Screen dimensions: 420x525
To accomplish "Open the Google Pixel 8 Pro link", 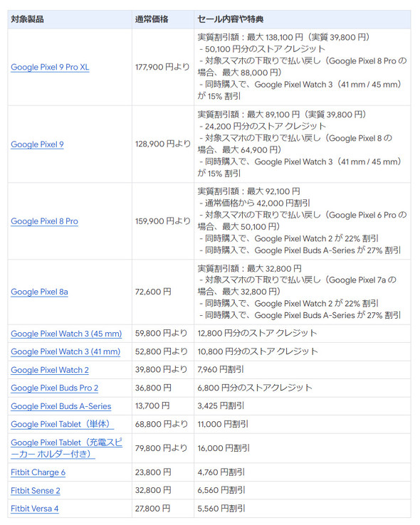I will 44,221.
